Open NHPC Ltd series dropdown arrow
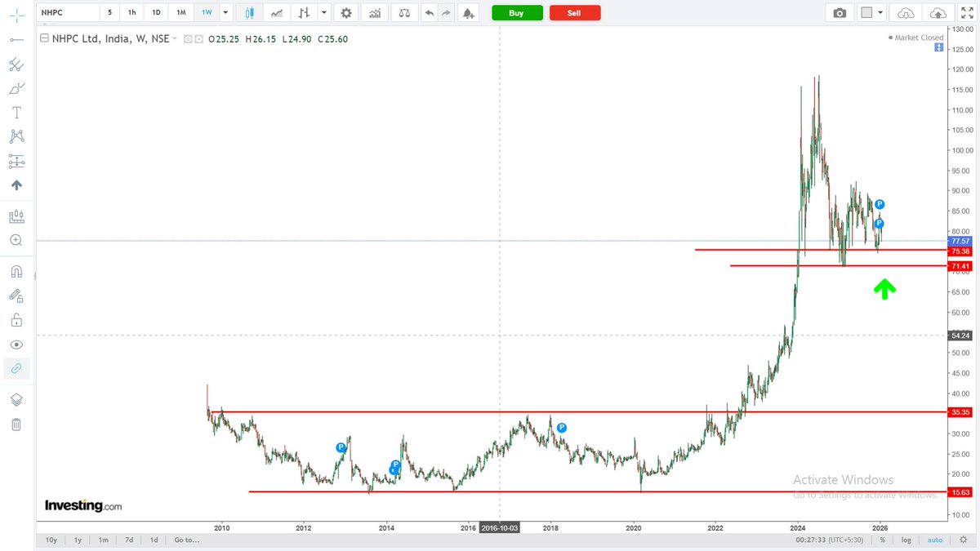The image size is (980, 551). (175, 38)
